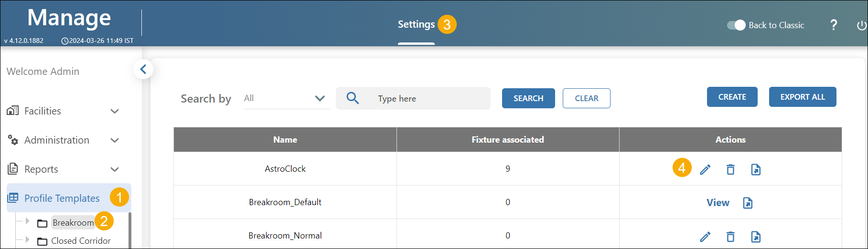The height and width of the screenshot is (249, 868).
Task: Click the Type here search field
Action: [x=413, y=98]
